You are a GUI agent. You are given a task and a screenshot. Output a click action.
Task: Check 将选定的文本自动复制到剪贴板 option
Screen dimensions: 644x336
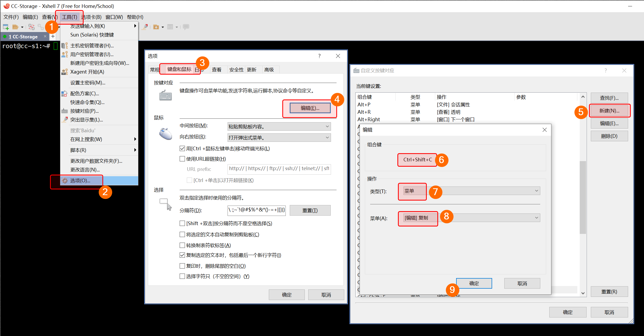(182, 234)
